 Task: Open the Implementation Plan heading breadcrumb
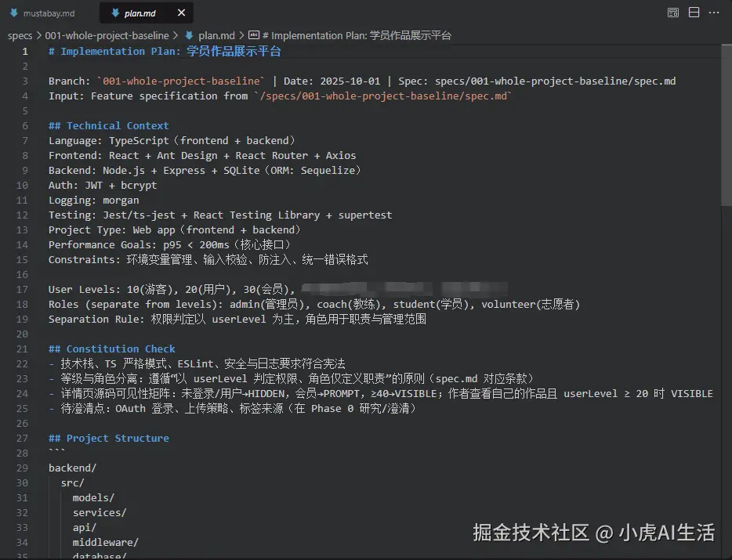[357, 35]
